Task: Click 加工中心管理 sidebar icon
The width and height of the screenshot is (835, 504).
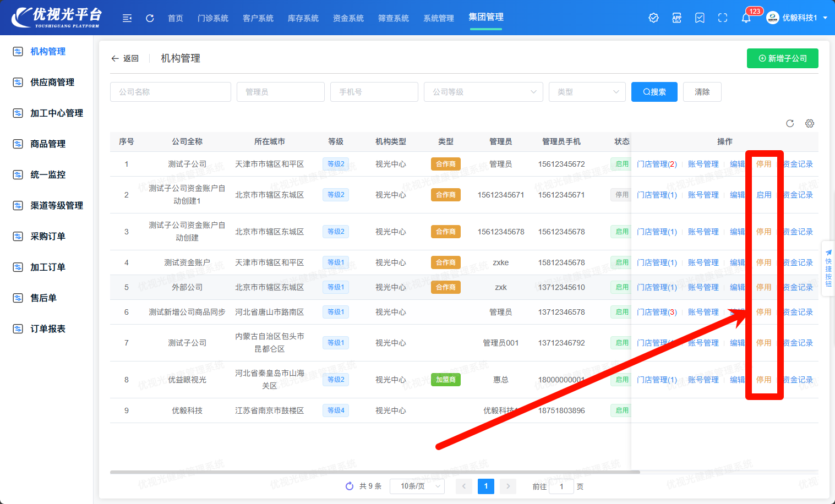Action: [x=18, y=113]
